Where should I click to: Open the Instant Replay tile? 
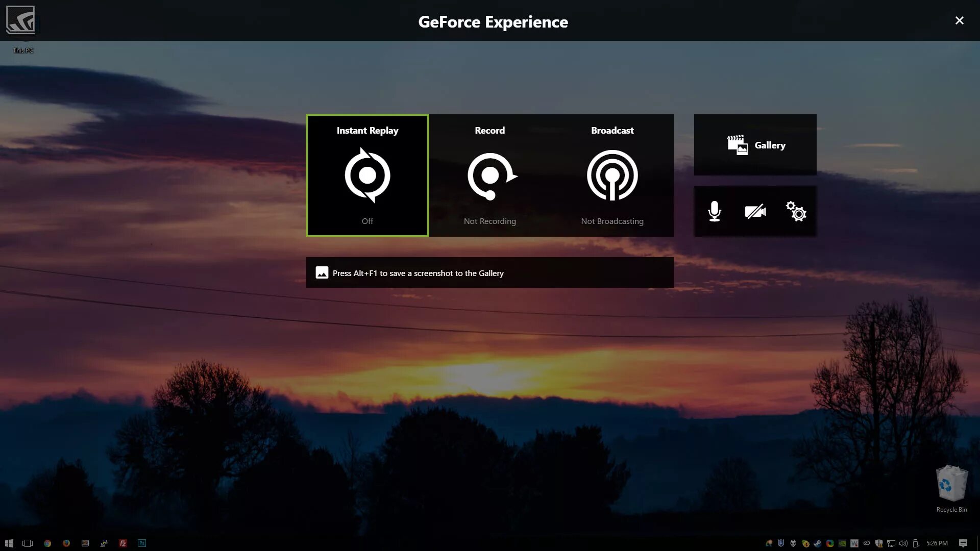[x=367, y=176]
